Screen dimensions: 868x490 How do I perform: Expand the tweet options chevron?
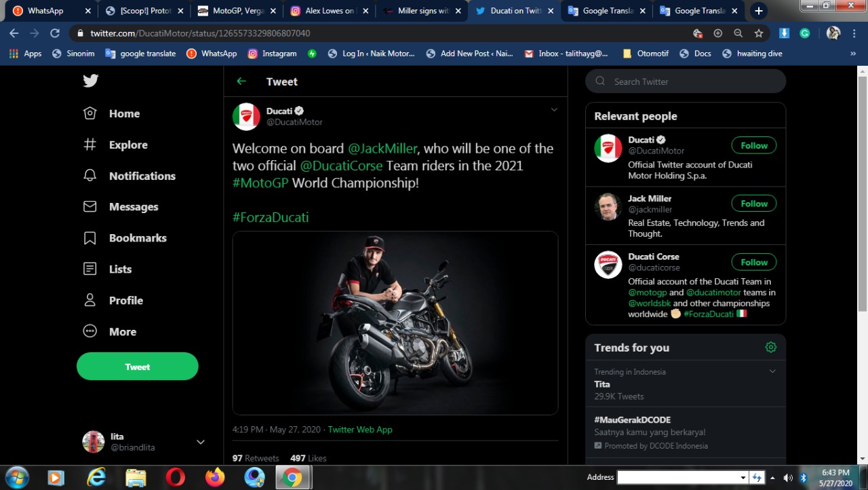(553, 110)
